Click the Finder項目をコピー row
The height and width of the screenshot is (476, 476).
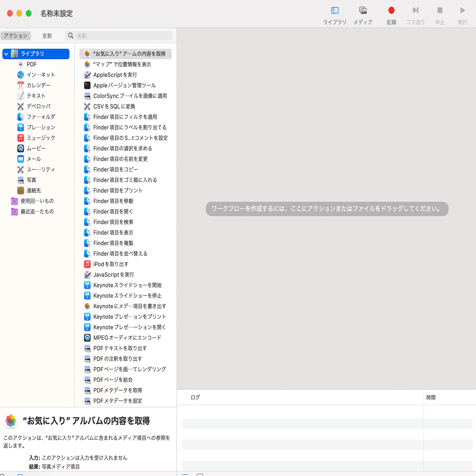pos(126,170)
